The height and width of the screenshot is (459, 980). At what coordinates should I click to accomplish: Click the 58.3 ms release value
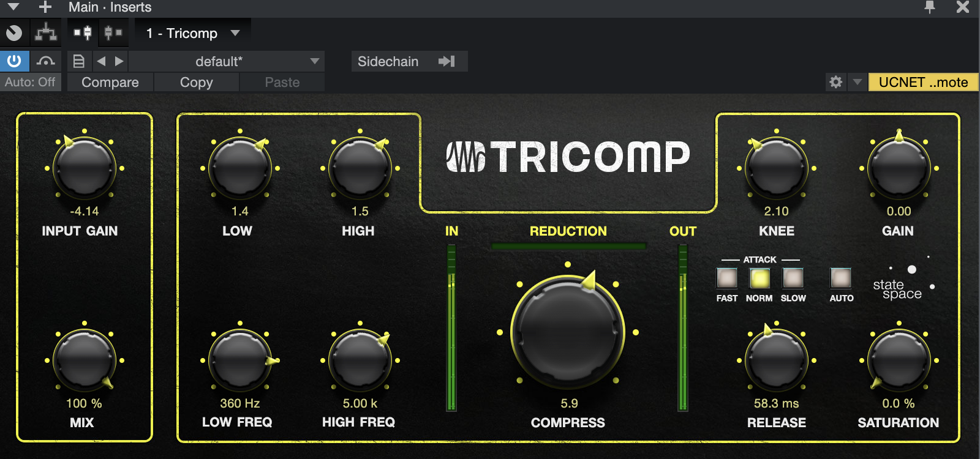tap(777, 403)
